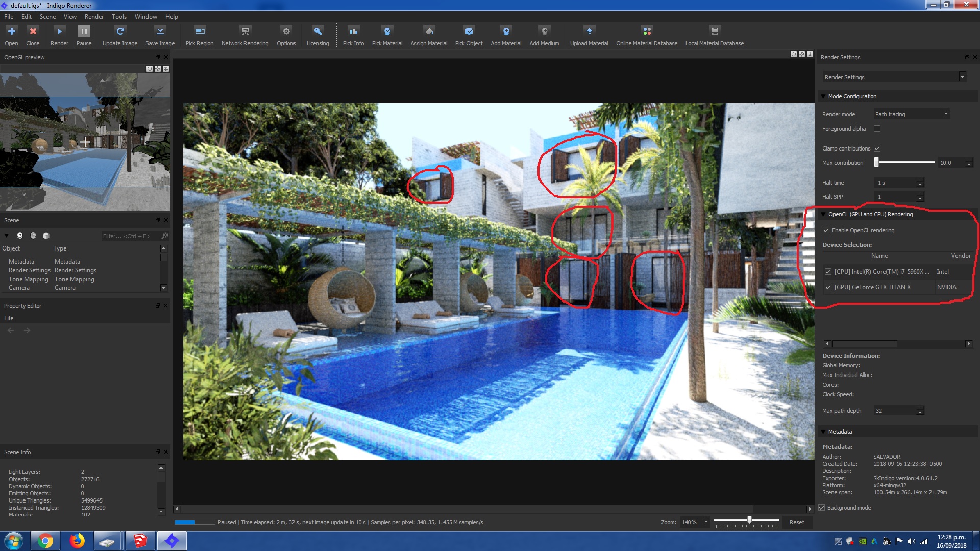Uncheck the GeForce GTX TITAN X device
This screenshot has height=551, width=980.
pyautogui.click(x=828, y=287)
